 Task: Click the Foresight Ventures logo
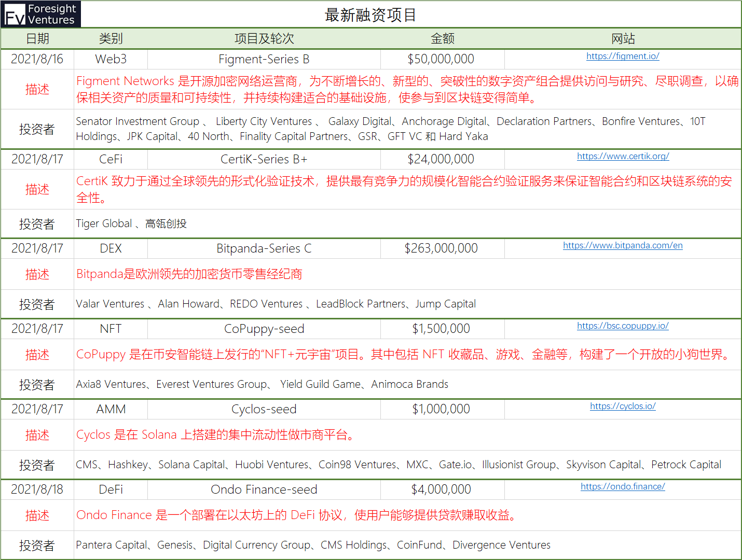40,14
